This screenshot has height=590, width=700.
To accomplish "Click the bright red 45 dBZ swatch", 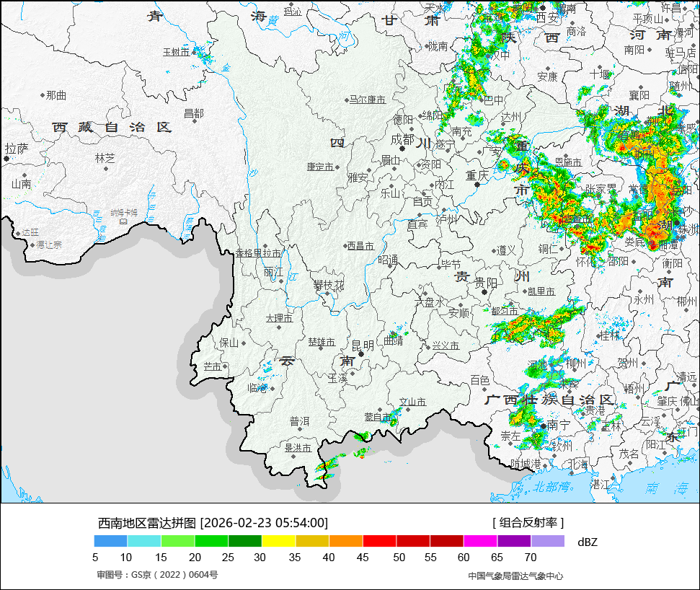I will (x=379, y=542).
